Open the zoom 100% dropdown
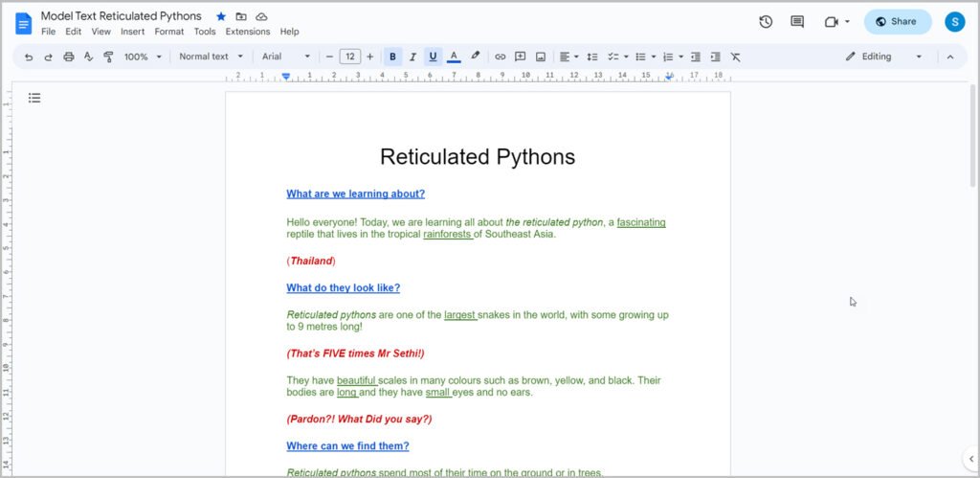The image size is (980, 478). [x=143, y=57]
